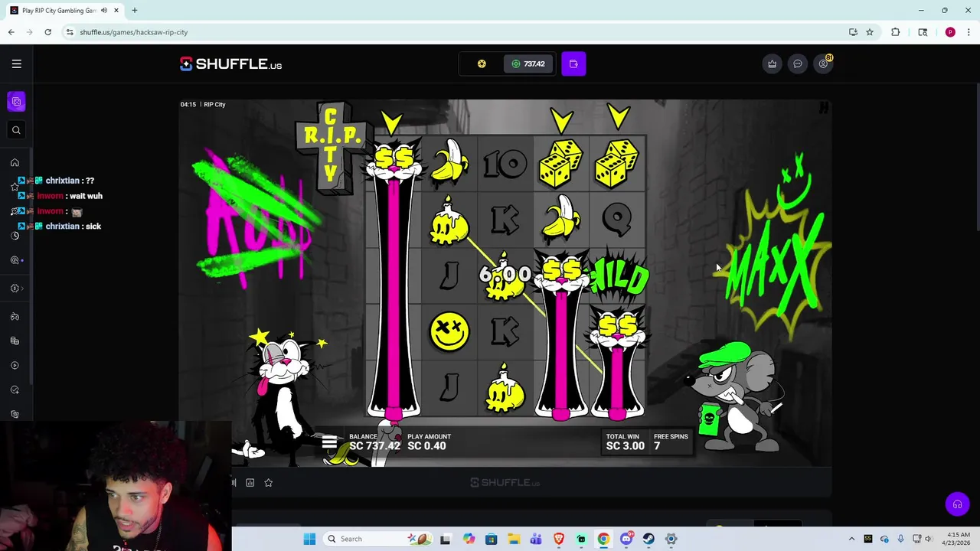Image resolution: width=980 pixels, height=551 pixels.
Task: Open the recent clock icon in sidebar
Action: (x=15, y=236)
